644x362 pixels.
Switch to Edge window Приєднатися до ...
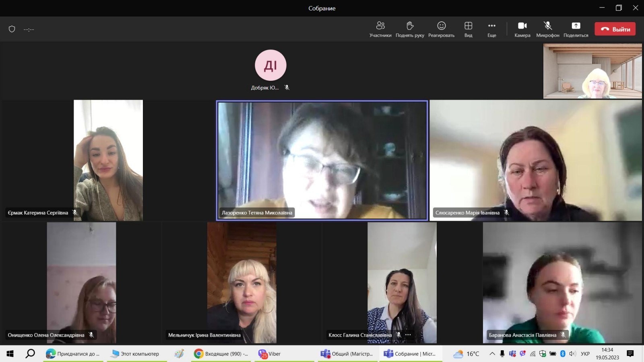tap(73, 354)
